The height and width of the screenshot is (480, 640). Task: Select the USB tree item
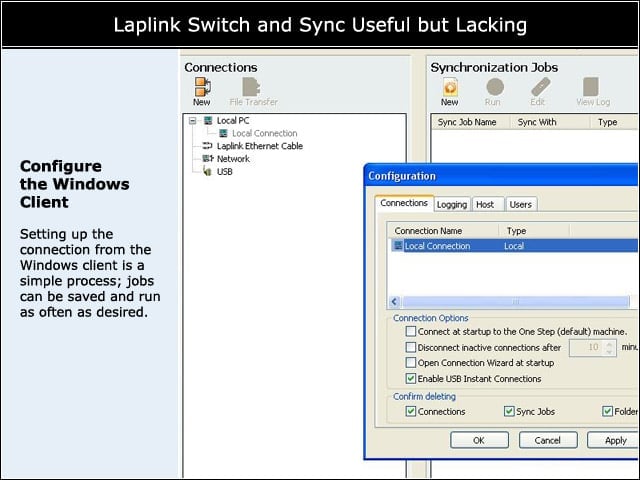[x=224, y=171]
